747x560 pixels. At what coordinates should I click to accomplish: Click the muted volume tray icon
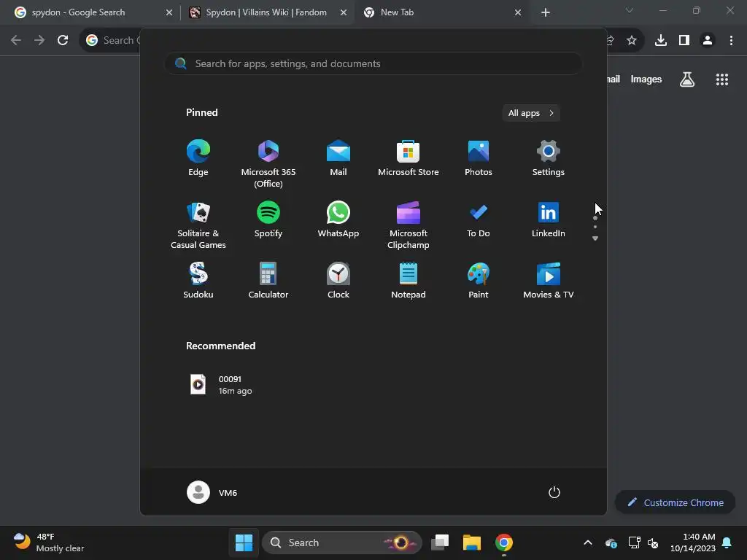(x=653, y=542)
